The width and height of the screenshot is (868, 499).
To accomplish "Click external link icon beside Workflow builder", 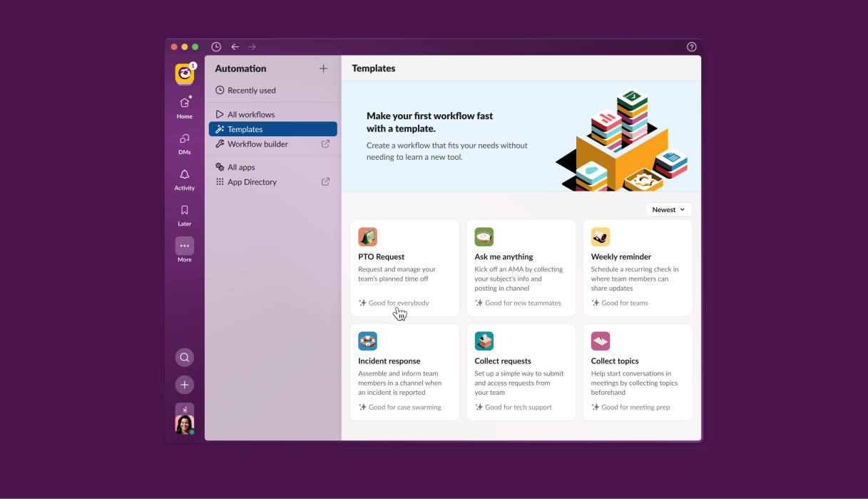I will pos(325,144).
